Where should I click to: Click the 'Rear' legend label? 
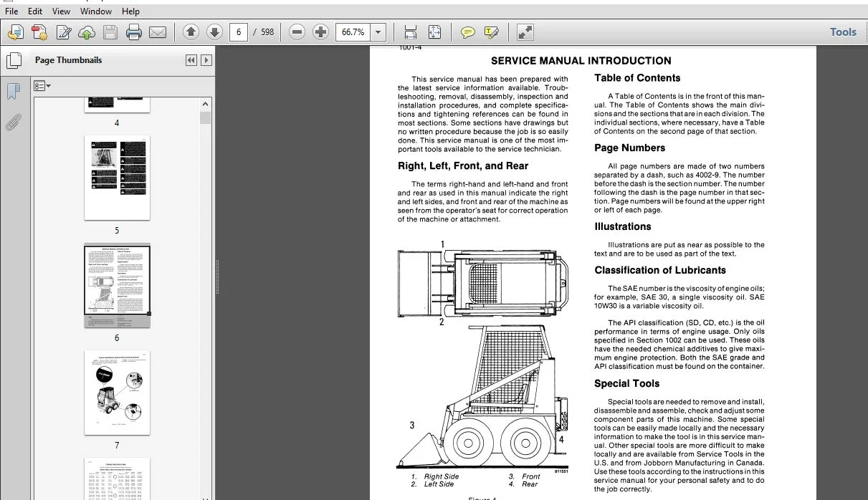(x=530, y=484)
